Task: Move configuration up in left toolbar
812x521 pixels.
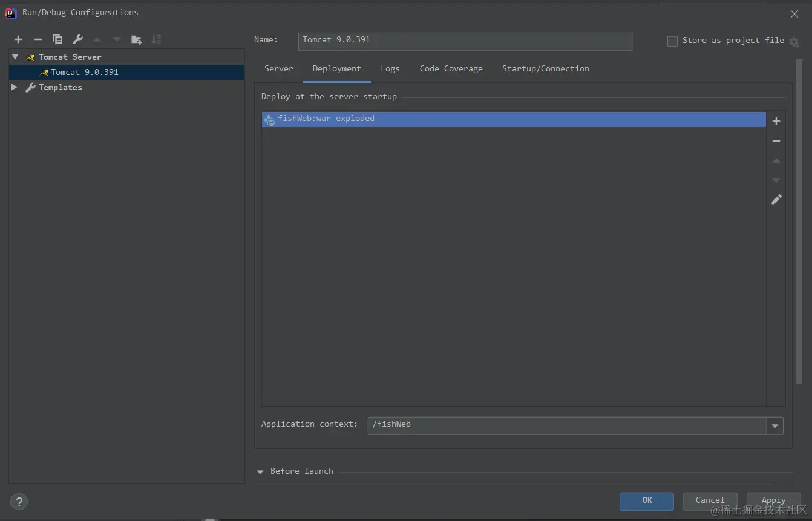Action: coord(97,39)
